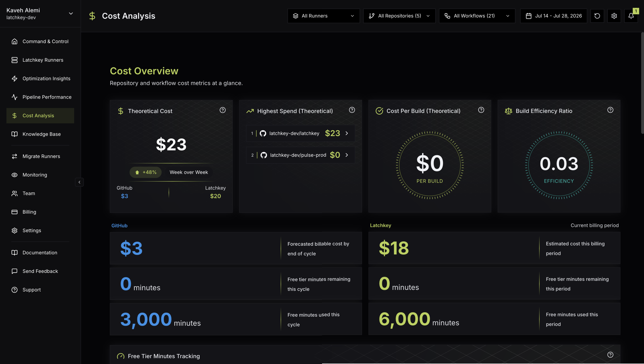Open the Jul 14 - Jul 28 date picker
Screen dimensions: 644x364
(554, 16)
